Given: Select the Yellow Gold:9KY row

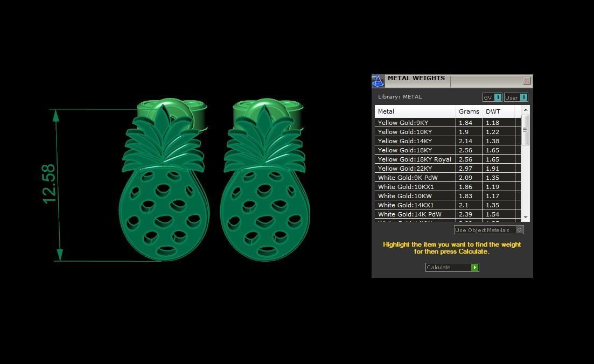Looking at the screenshot, I should [448, 123].
